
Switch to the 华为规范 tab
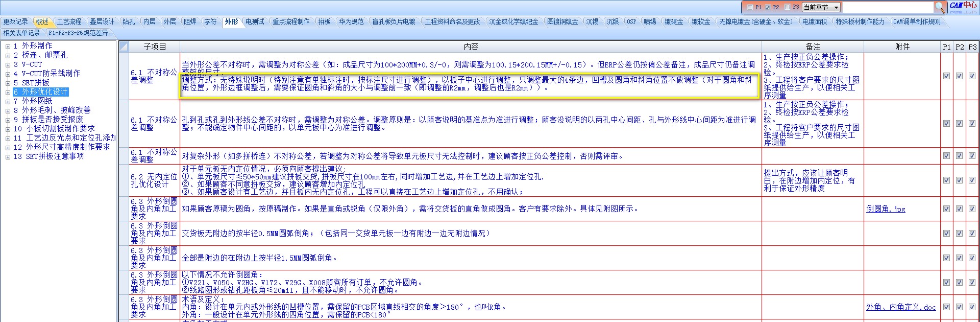coord(352,21)
